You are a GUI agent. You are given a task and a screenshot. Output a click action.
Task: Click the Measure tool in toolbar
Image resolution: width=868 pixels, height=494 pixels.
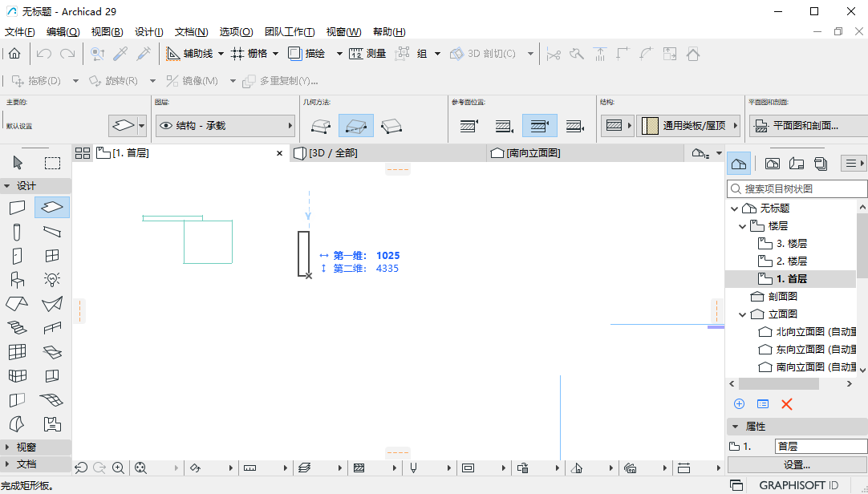tap(367, 54)
